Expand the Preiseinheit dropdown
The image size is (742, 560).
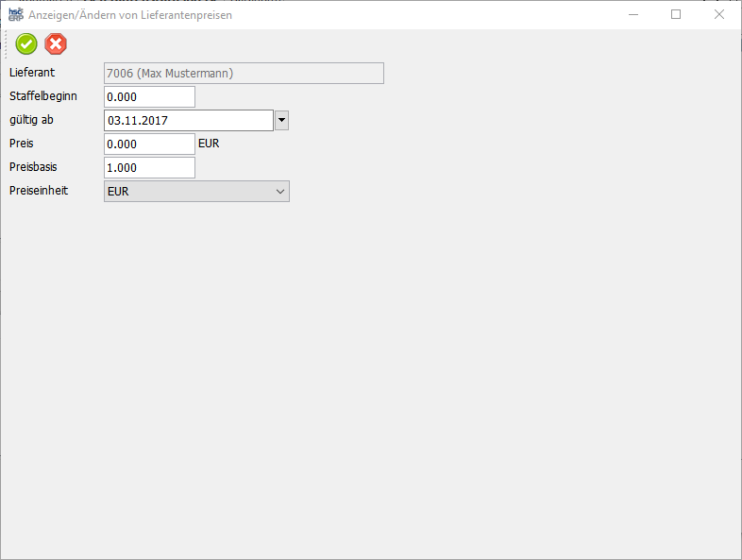coord(279,192)
